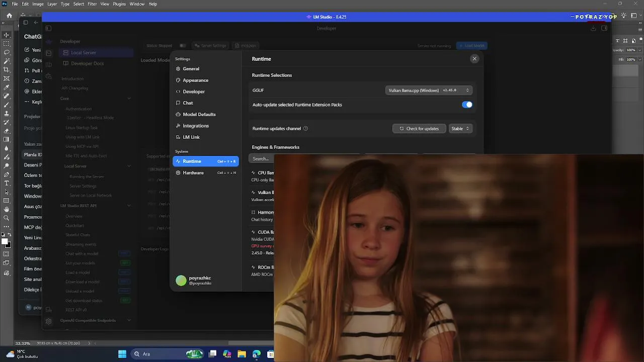Select the Horizontal Type tool
This screenshot has height=362, width=644.
tap(7, 183)
